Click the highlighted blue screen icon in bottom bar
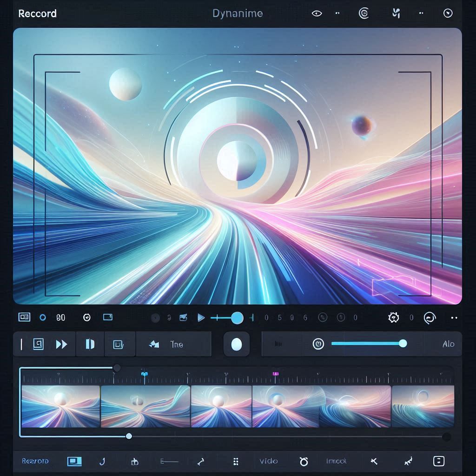 pyautogui.click(x=74, y=462)
